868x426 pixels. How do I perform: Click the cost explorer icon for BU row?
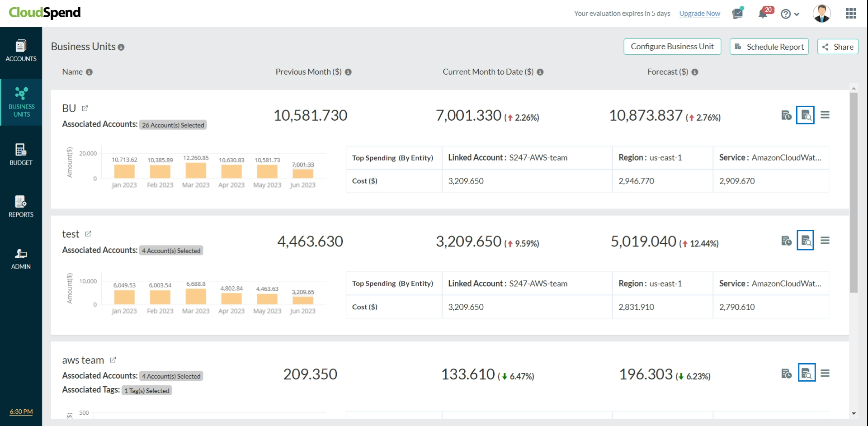point(805,115)
